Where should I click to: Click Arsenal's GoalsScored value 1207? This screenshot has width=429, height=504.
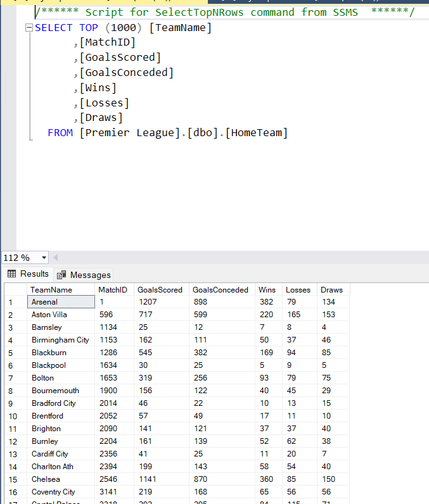[x=162, y=302]
